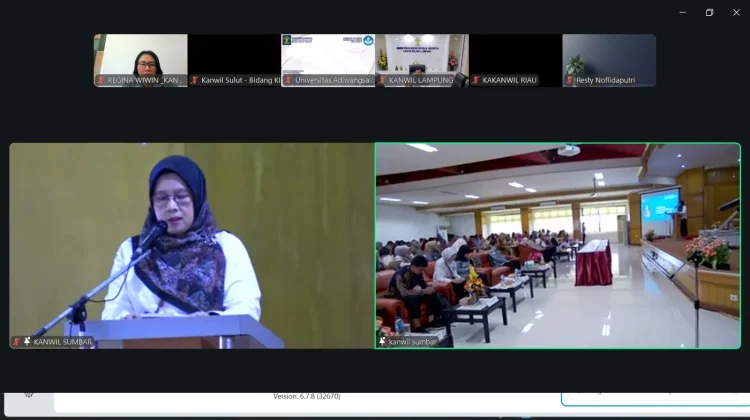Click the 'Version: 6.7.8 (32670)' text
Image resolution: width=750 pixels, height=420 pixels.
pos(307,397)
